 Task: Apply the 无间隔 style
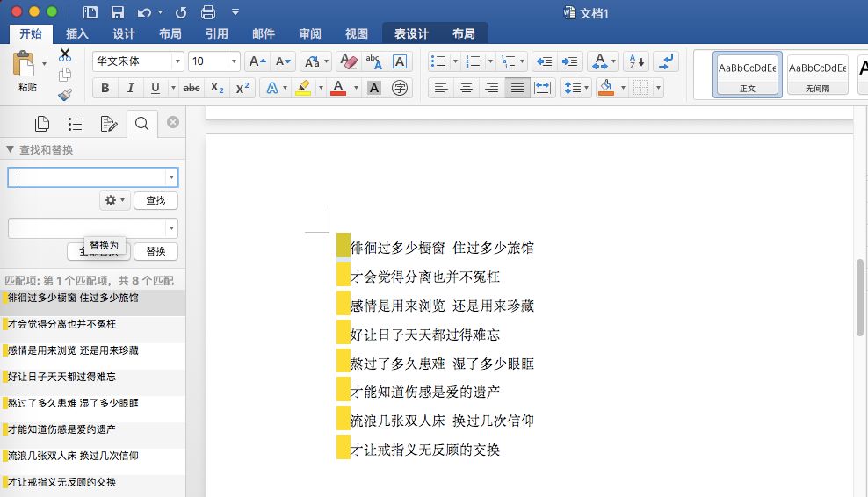[818, 75]
